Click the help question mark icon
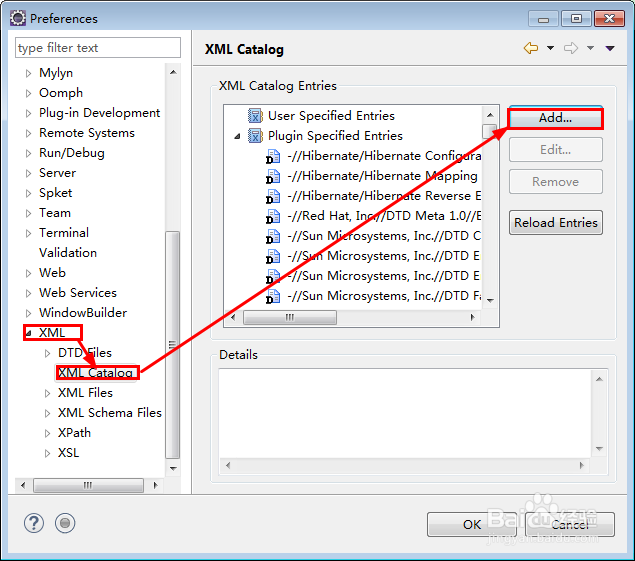This screenshot has width=635, height=561. [x=34, y=523]
